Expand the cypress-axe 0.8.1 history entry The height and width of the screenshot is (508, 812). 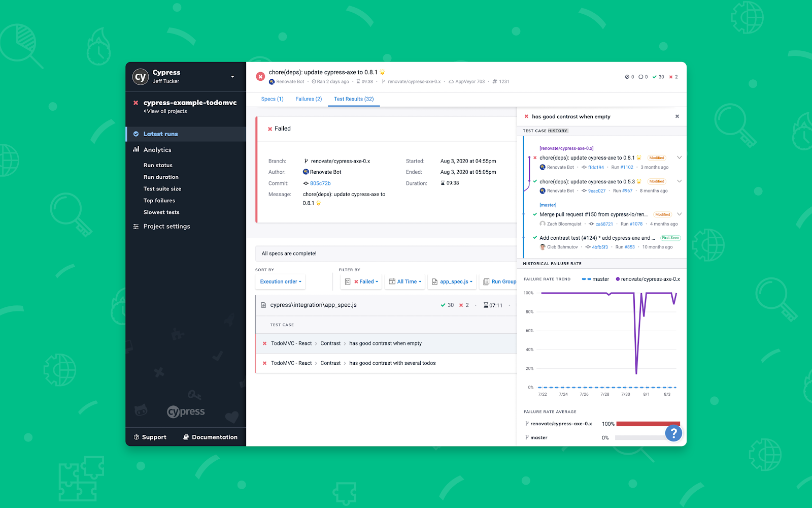click(679, 157)
